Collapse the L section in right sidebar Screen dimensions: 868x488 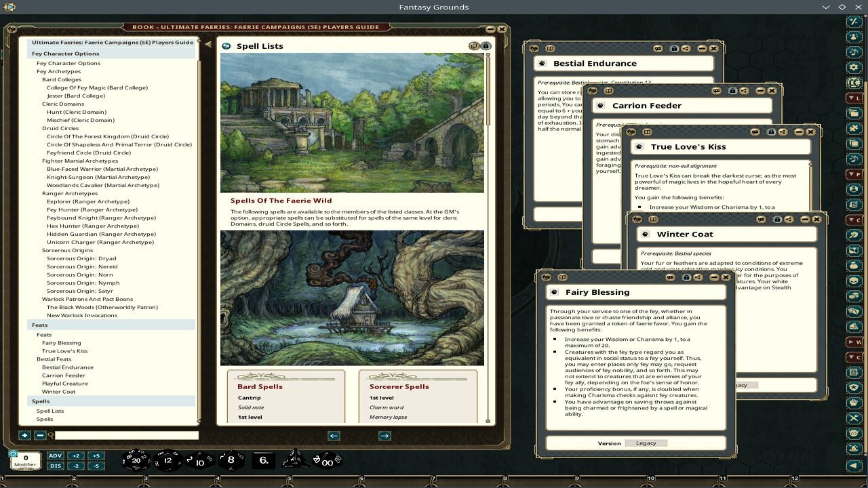pyautogui.click(x=854, y=98)
